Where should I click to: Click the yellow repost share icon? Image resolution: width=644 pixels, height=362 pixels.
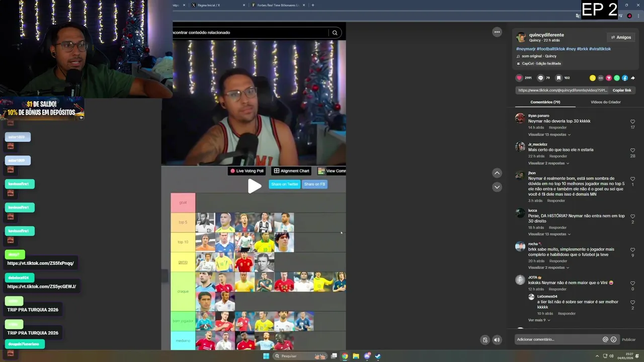(x=593, y=78)
